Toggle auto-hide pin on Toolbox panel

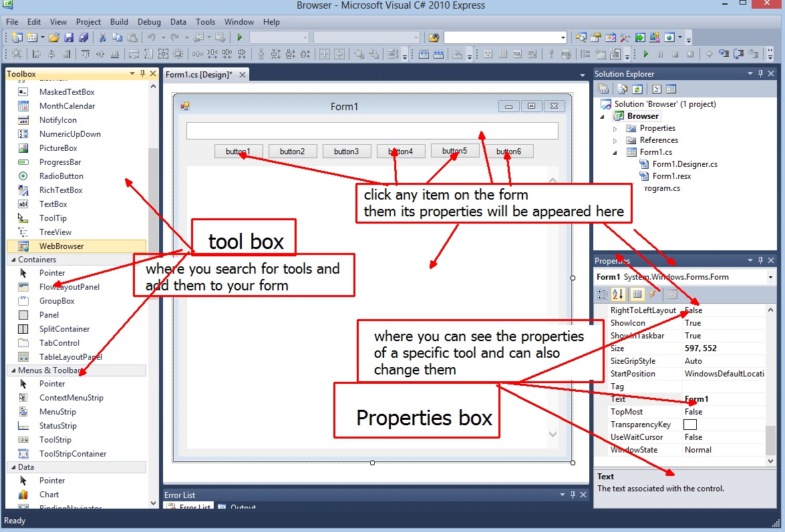coord(143,73)
